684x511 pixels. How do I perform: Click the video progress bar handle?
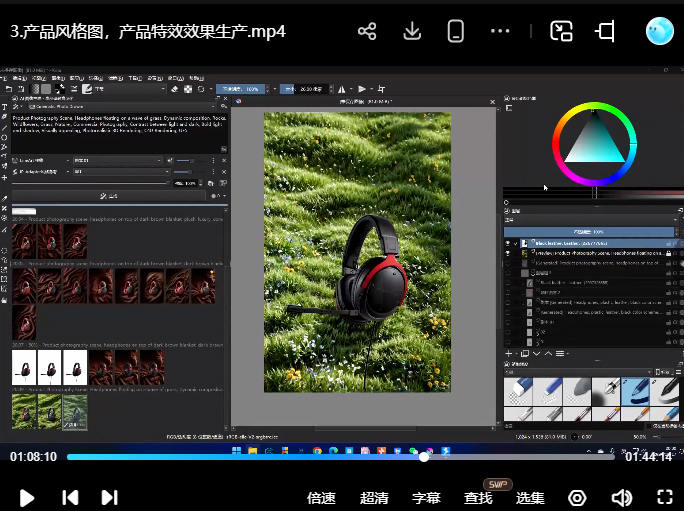[424, 457]
